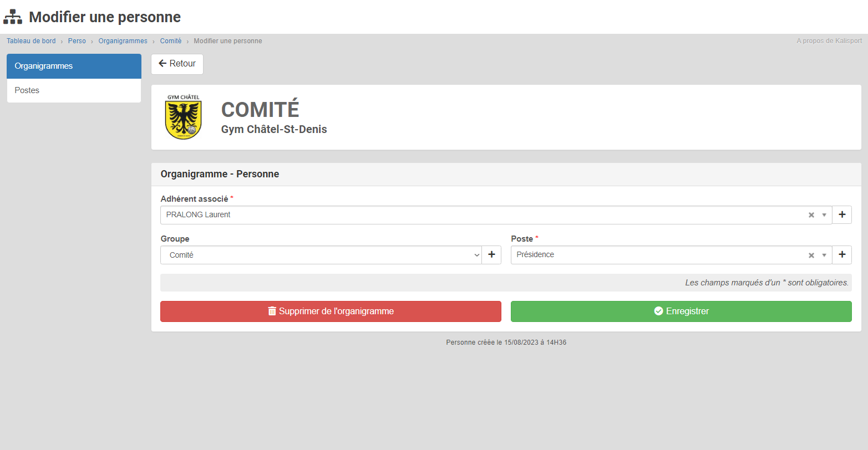Viewport: 868px width, 450px height.
Task: Clear the PRALONG Laurent selection
Action: click(x=811, y=215)
